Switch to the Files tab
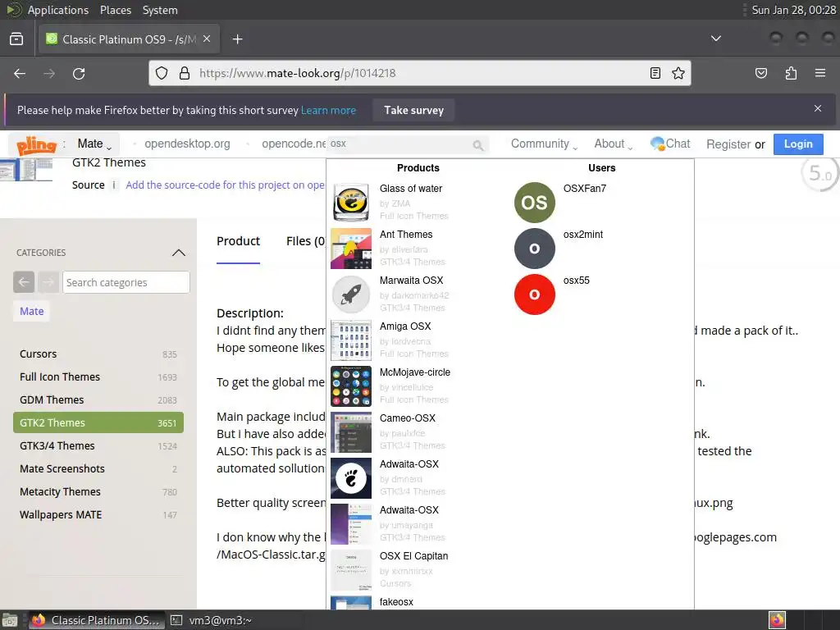 pos(305,241)
